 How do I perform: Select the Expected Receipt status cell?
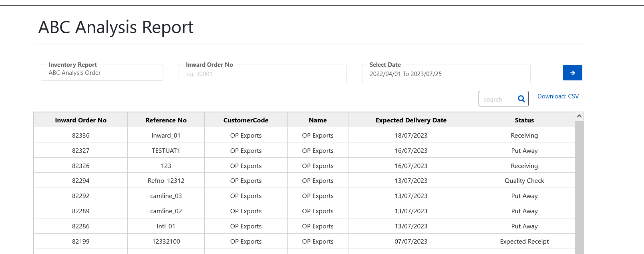pyautogui.click(x=524, y=242)
